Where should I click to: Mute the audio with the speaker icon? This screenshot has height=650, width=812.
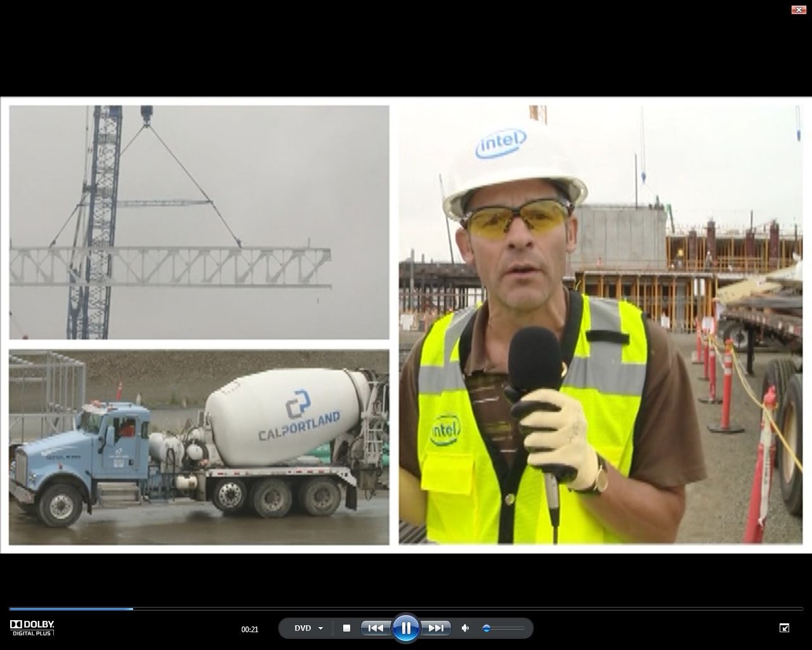(465, 628)
